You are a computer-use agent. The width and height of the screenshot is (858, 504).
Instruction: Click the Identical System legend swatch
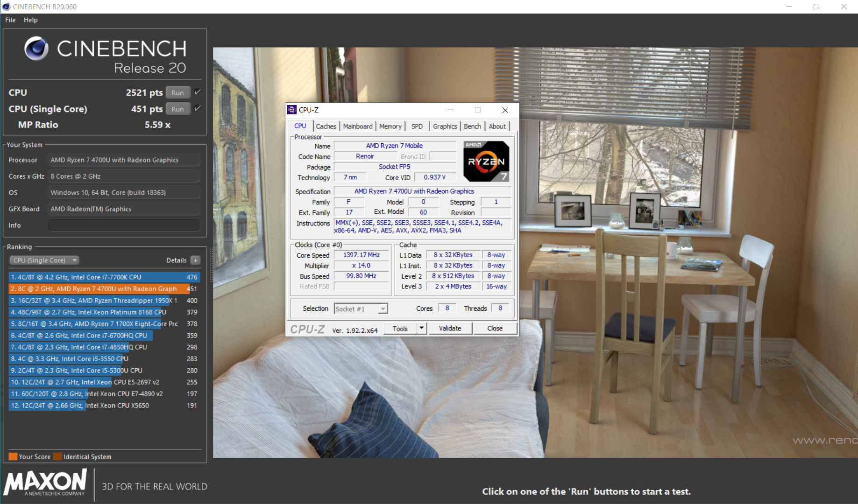[57, 456]
